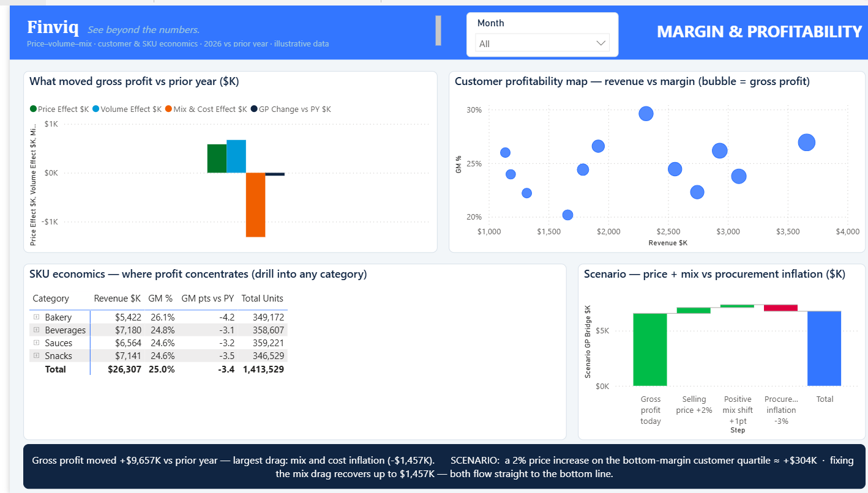Click the gross profit summary banner text
The image size is (868, 493).
(x=444, y=467)
